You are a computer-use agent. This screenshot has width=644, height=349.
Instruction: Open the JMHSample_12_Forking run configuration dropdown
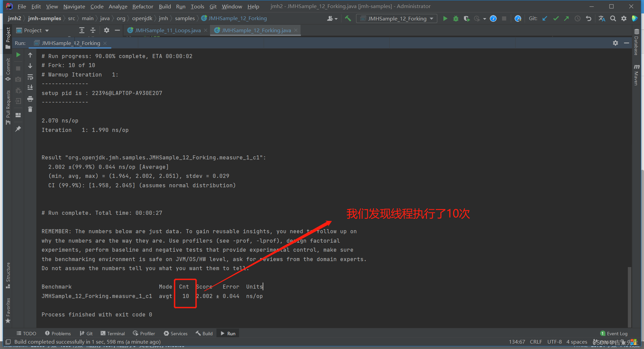(x=397, y=18)
